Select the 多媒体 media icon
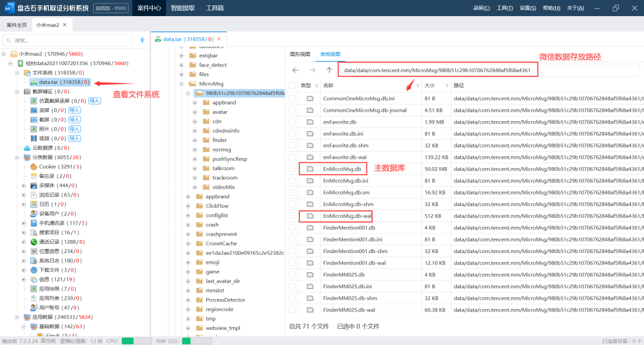Viewport: 644px width, 345px height. (x=34, y=186)
